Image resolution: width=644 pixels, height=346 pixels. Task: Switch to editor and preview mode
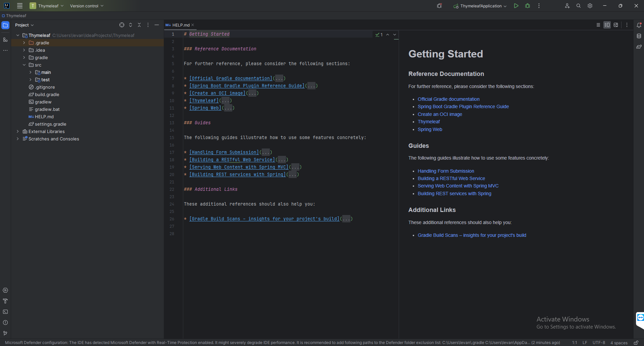coord(607,25)
